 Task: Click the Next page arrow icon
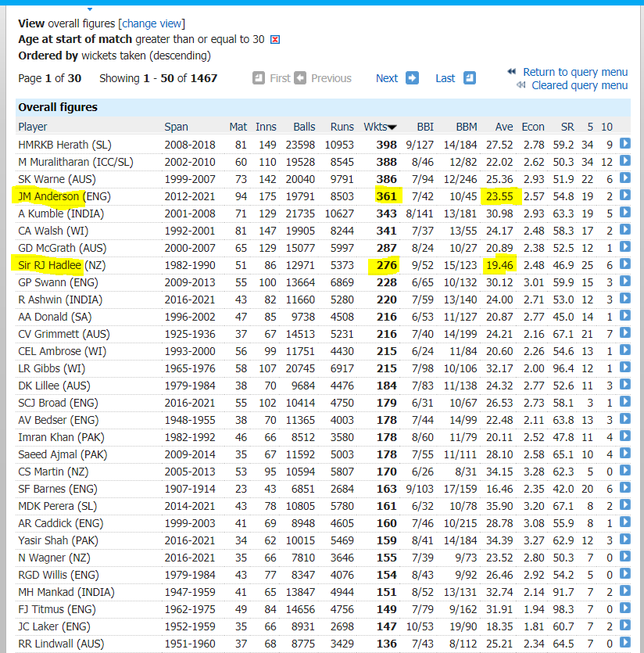412,78
